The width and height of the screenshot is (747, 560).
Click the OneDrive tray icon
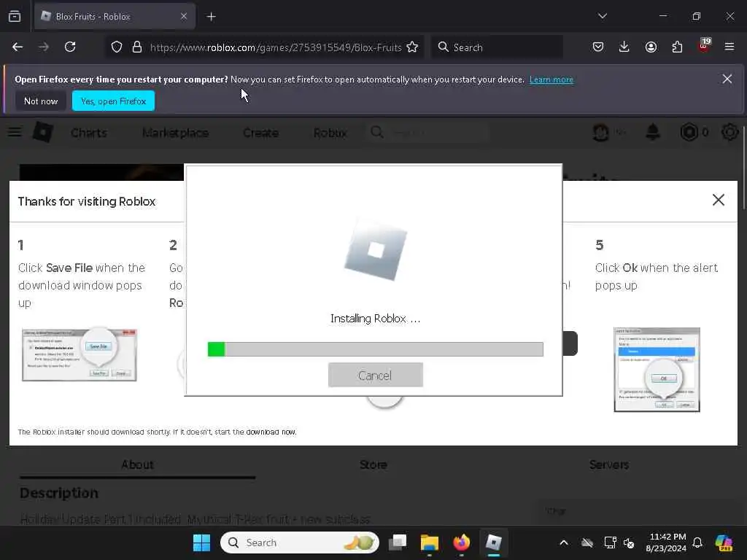coord(587,542)
